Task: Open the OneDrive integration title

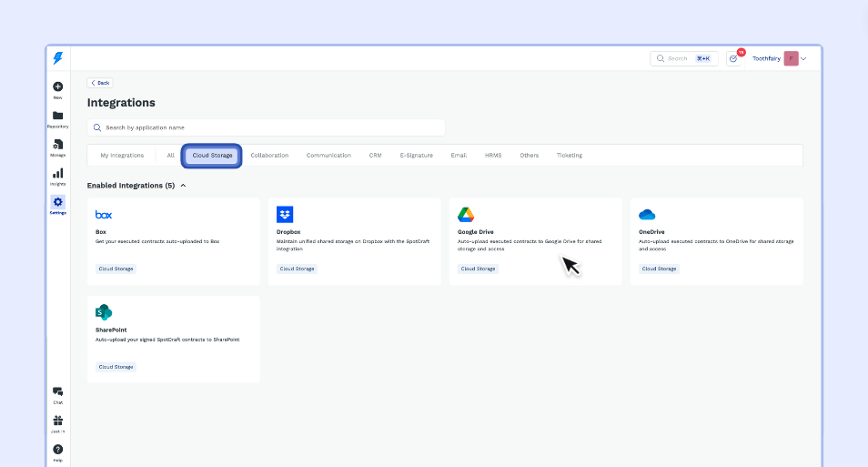Action: pyautogui.click(x=651, y=232)
